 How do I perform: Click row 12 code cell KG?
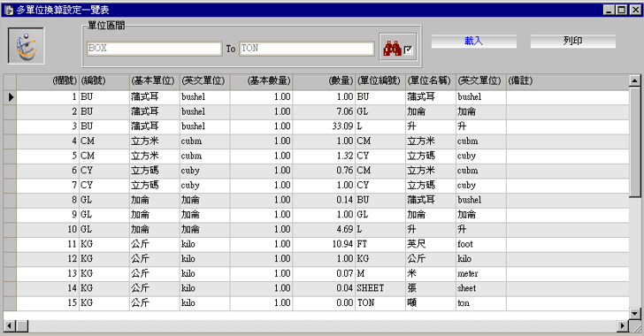pyautogui.click(x=103, y=259)
